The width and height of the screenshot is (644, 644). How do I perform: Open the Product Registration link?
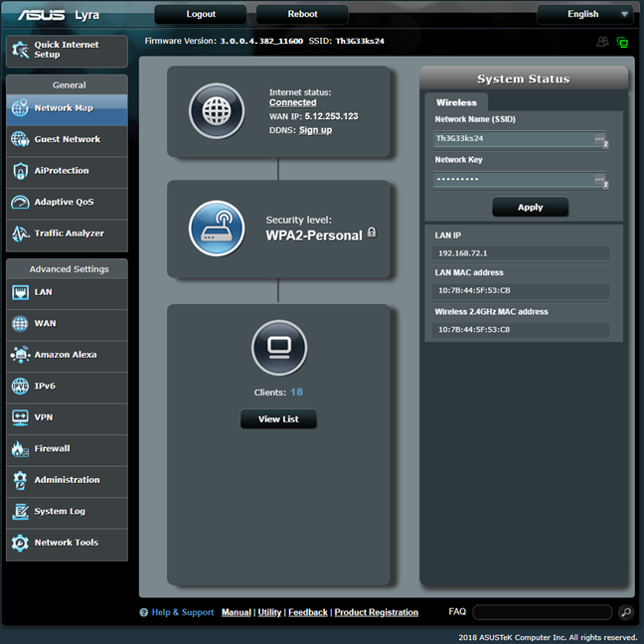[377, 612]
